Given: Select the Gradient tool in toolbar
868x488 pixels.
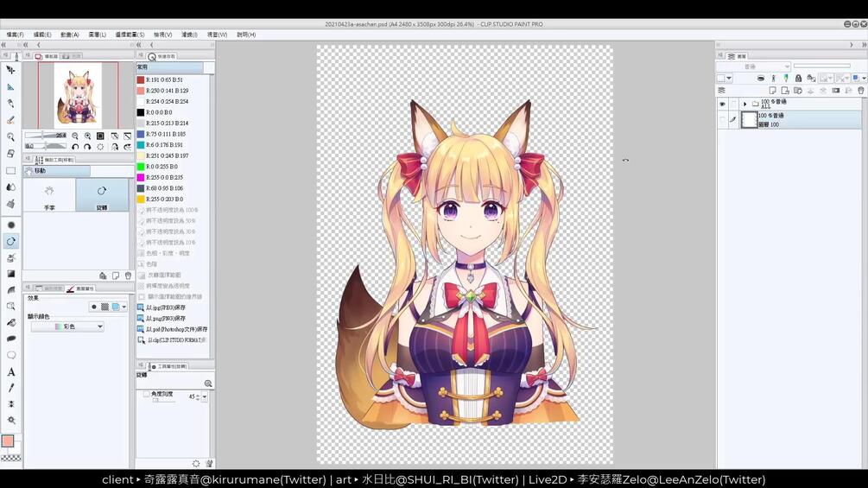Looking at the screenshot, I should pos(10,274).
